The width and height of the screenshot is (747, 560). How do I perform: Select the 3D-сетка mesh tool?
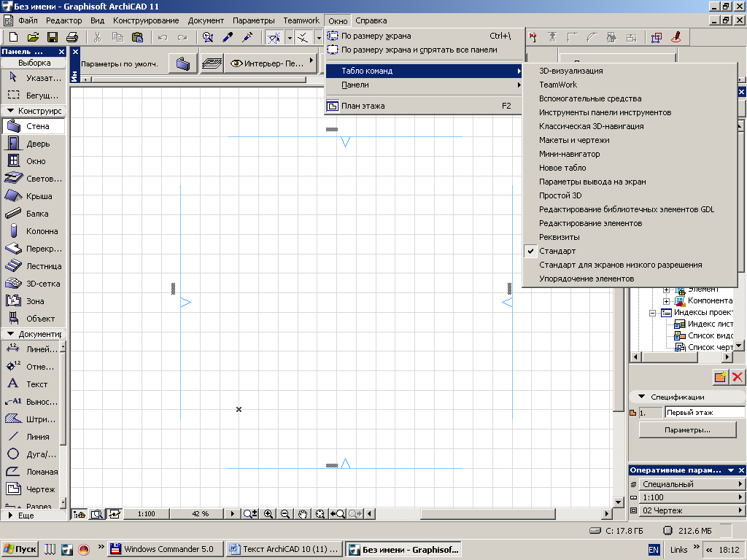tap(34, 284)
